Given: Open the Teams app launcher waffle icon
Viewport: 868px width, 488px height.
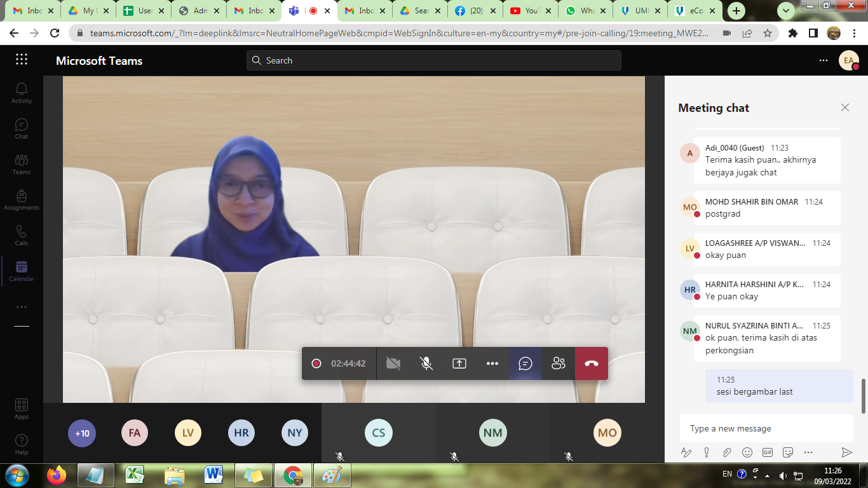Looking at the screenshot, I should click(x=22, y=60).
